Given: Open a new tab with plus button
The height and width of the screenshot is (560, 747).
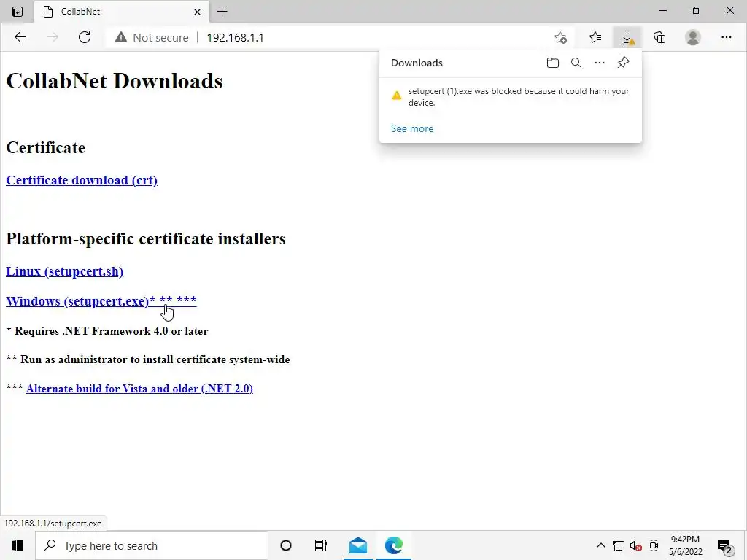Looking at the screenshot, I should tap(222, 12).
